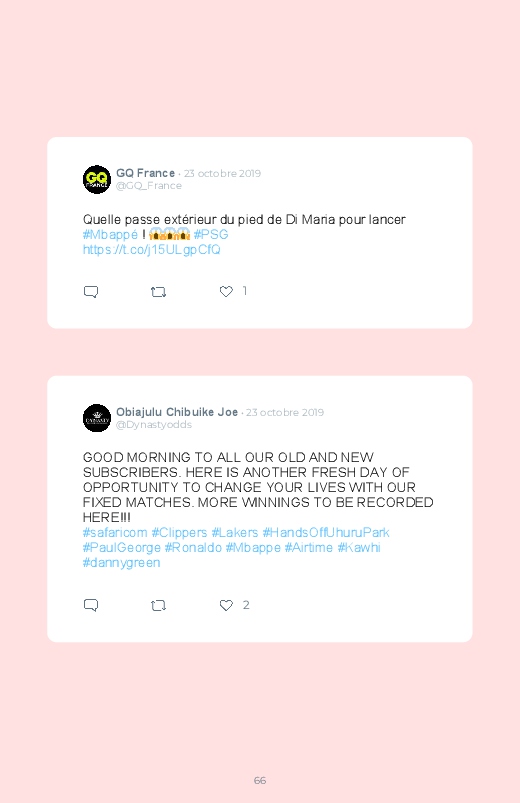Click the @Dynastyodds handle

pos(154,425)
